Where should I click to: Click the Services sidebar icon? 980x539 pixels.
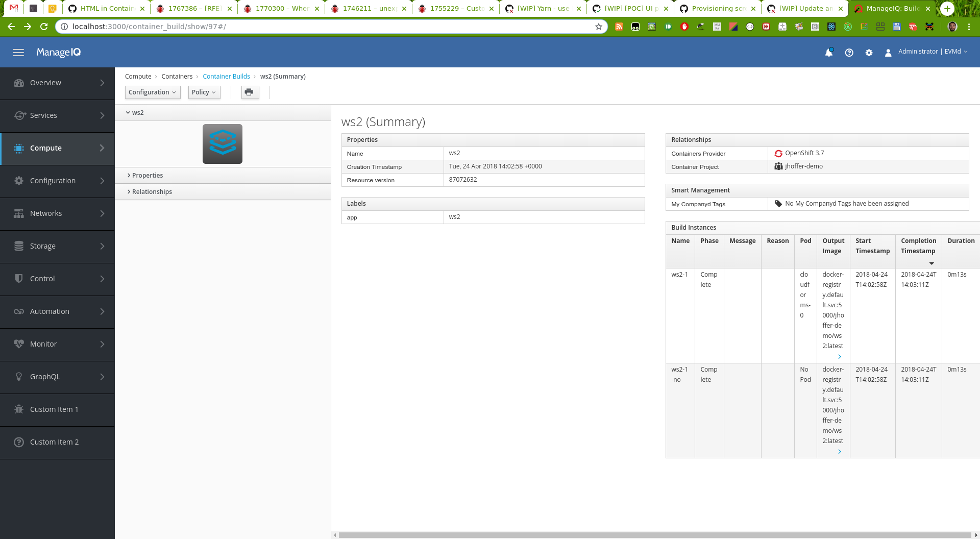19,115
